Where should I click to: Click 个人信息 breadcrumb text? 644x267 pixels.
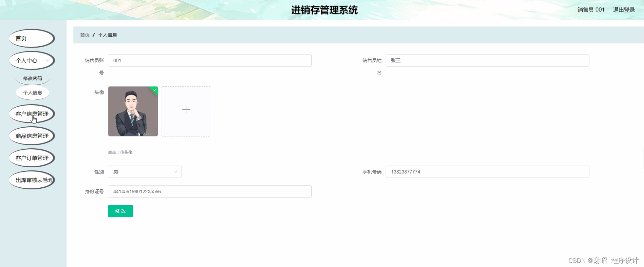point(107,35)
